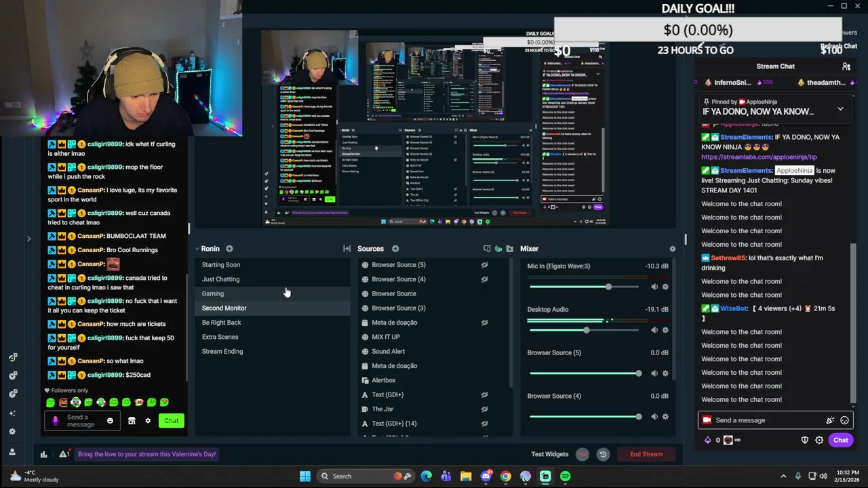
Task: Open the community users icon in Stream Chat
Action: point(846,66)
